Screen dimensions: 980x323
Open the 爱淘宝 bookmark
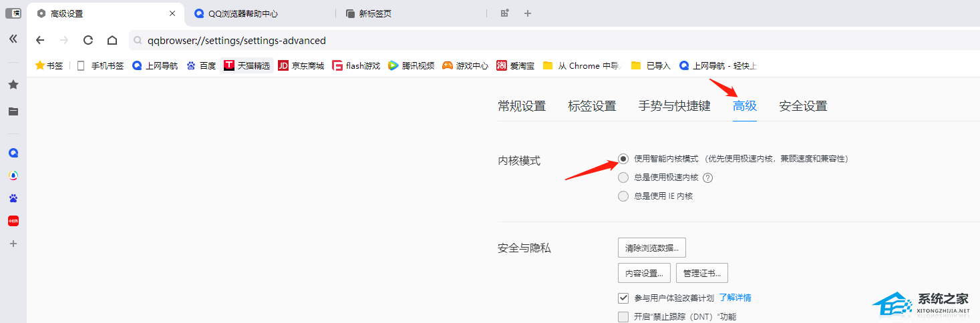(515, 65)
